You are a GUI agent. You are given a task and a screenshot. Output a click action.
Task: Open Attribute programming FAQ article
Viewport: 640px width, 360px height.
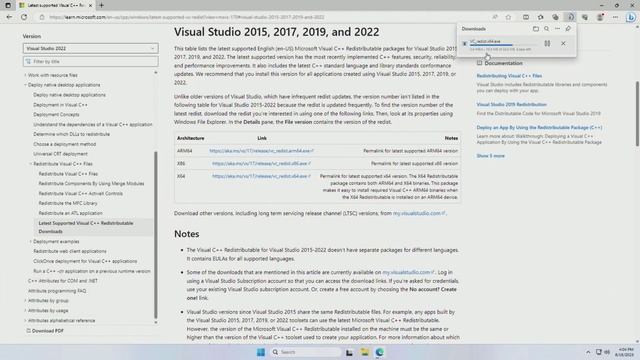pyautogui.click(x=57, y=291)
